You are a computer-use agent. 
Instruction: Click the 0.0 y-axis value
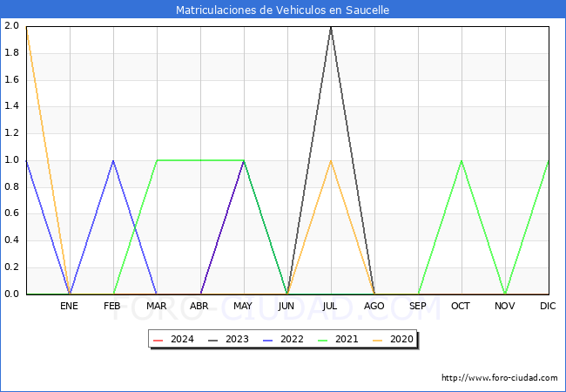tap(11, 294)
